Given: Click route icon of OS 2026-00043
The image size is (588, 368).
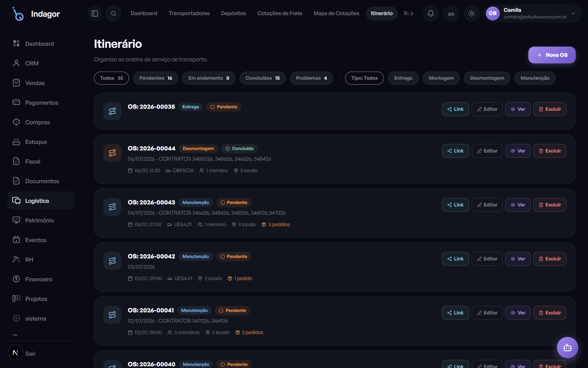Looking at the screenshot, I should click(112, 207).
